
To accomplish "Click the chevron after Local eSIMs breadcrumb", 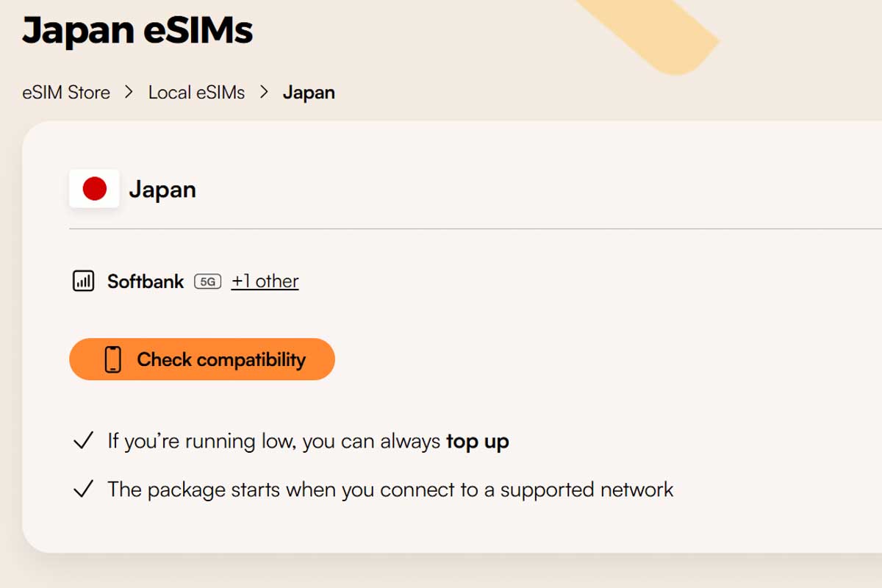I will [264, 93].
